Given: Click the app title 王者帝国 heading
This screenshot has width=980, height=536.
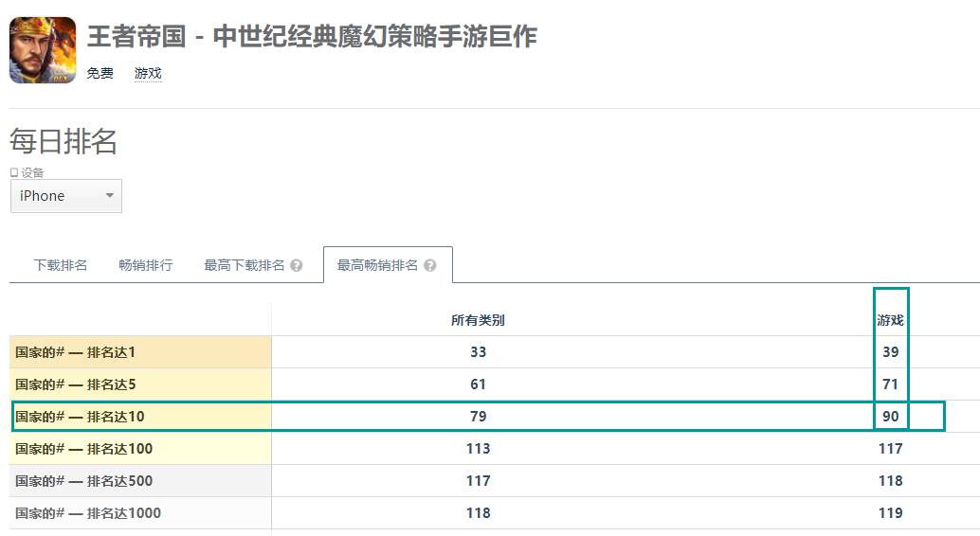Looking at the screenshot, I should [312, 37].
